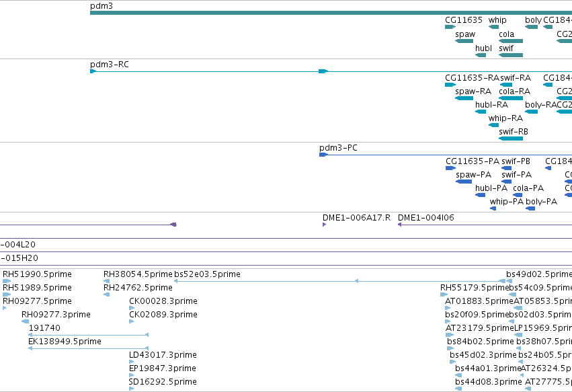Click the bs44d08.3prime EST label
Viewport: 572px width, 392px height.
(489, 382)
